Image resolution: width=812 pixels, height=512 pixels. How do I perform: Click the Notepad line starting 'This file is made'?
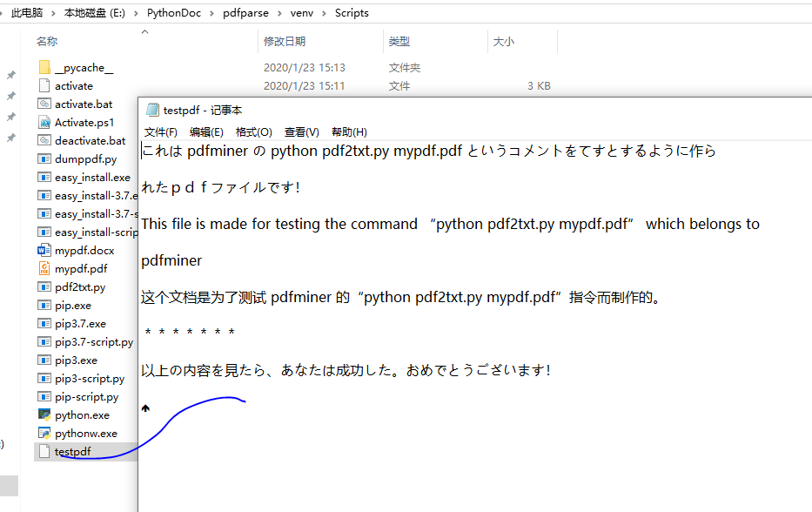450,224
